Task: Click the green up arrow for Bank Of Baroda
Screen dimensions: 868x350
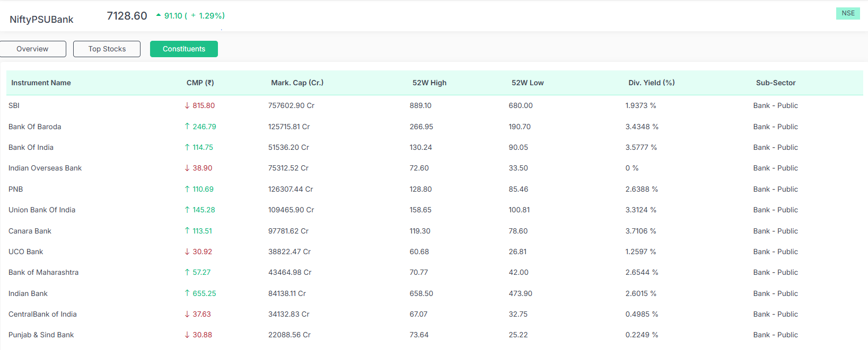Action: point(187,127)
